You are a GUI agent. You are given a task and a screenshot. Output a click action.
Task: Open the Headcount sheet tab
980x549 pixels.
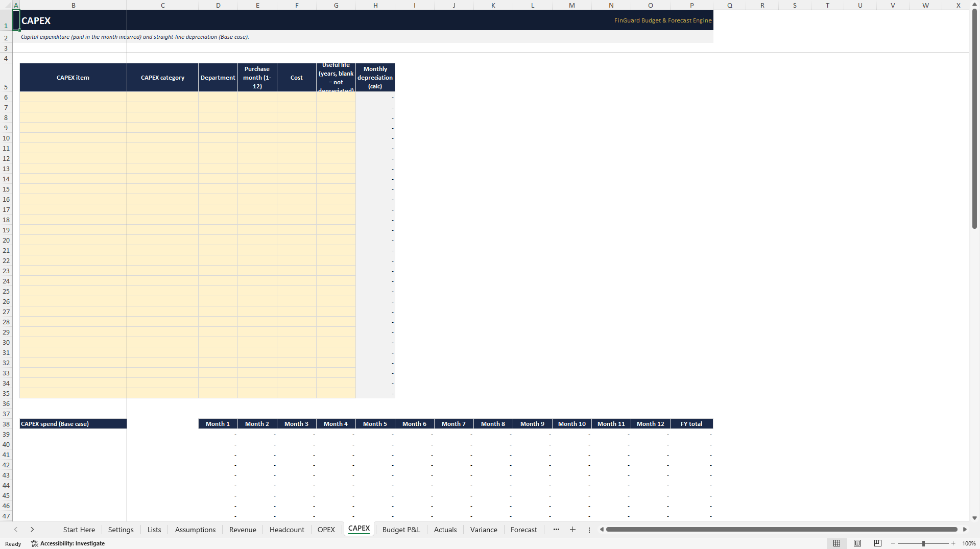point(287,530)
